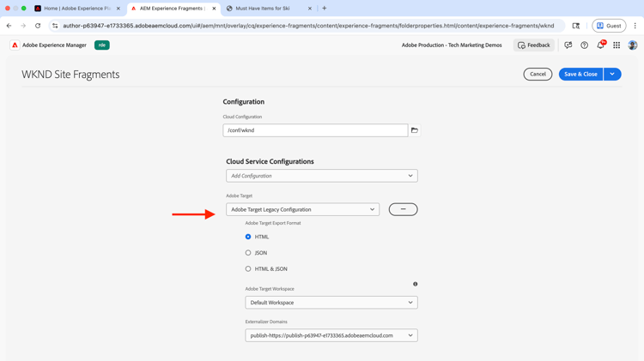This screenshot has width=644, height=361.
Task: Click the search tabs icon beside Guest
Action: pyautogui.click(x=576, y=26)
